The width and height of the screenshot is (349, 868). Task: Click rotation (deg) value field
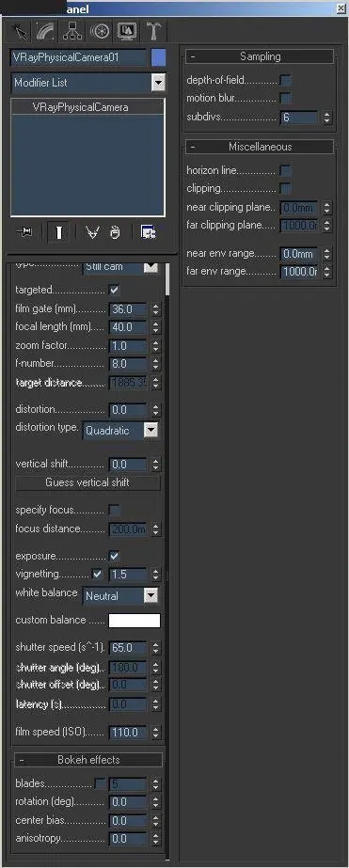128,802
